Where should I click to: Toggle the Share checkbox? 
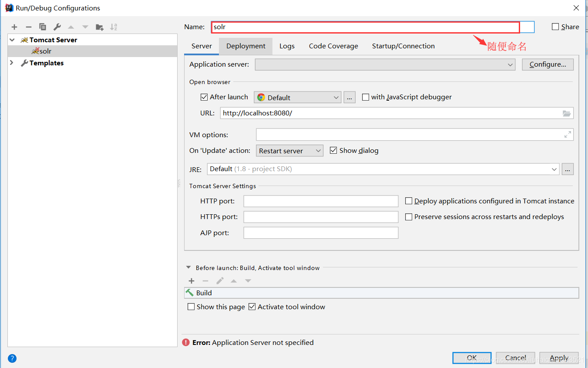(555, 27)
